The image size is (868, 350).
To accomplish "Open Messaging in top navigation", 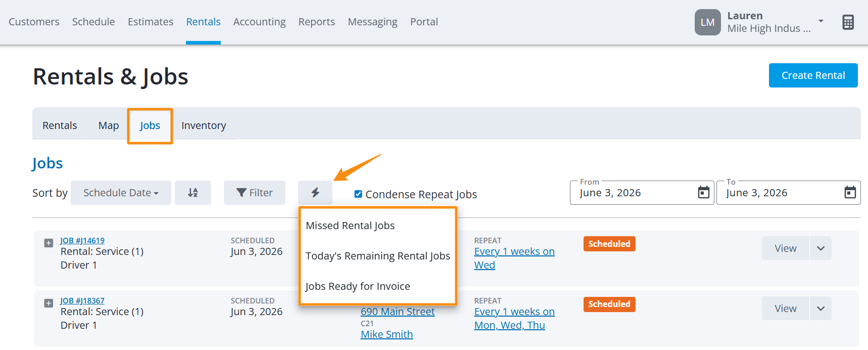I will tap(372, 22).
